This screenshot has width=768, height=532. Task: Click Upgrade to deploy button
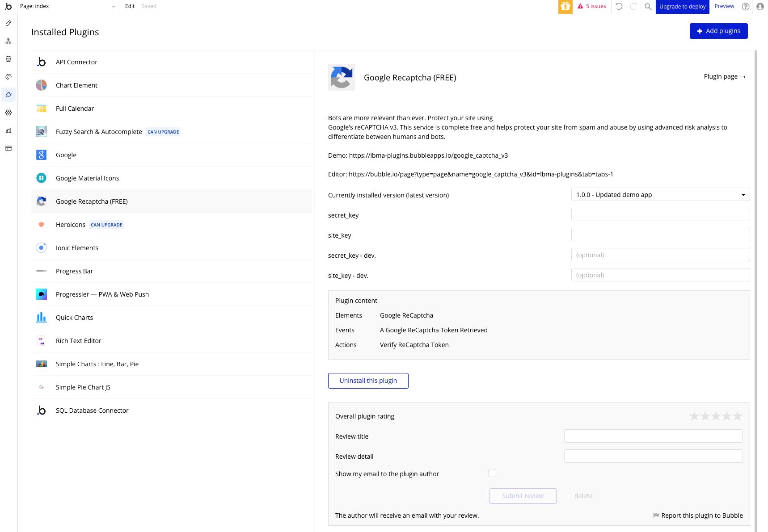(682, 7)
